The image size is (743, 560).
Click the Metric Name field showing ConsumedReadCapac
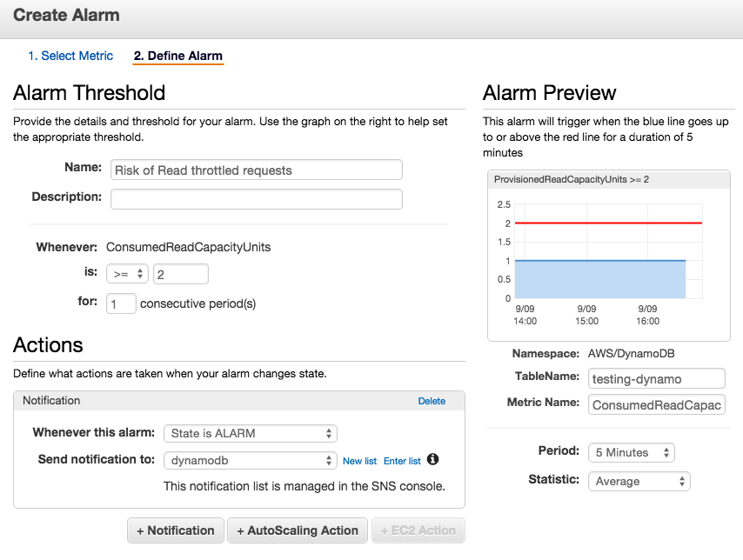click(656, 404)
